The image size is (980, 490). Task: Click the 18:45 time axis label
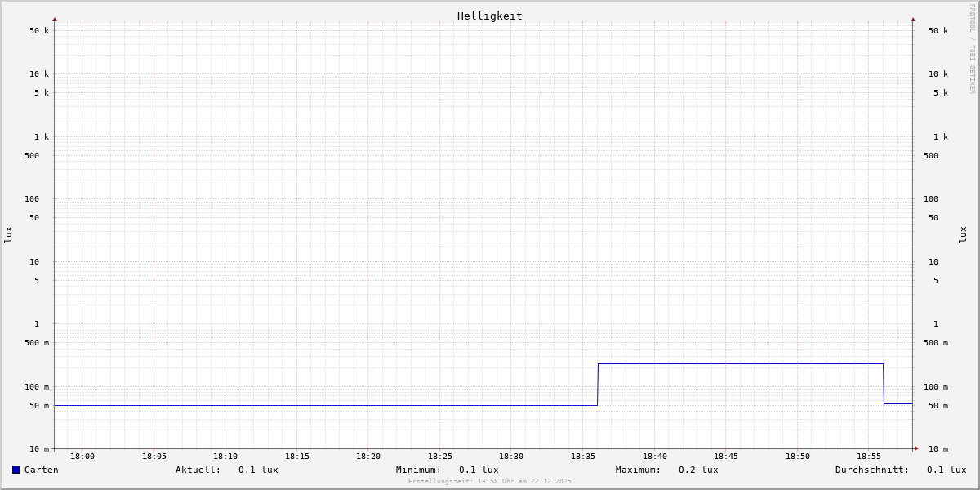coord(726,457)
